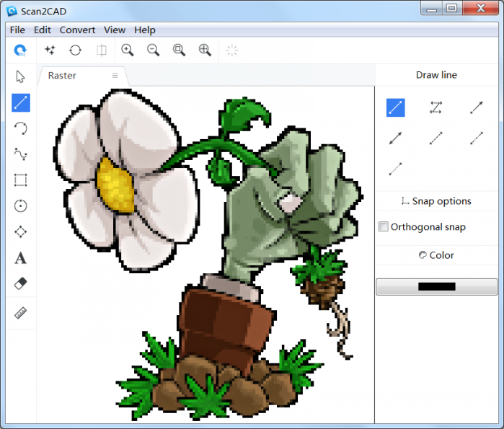Screen dimensions: 504x429
Task: Select the Eraser tool
Action: point(21,283)
